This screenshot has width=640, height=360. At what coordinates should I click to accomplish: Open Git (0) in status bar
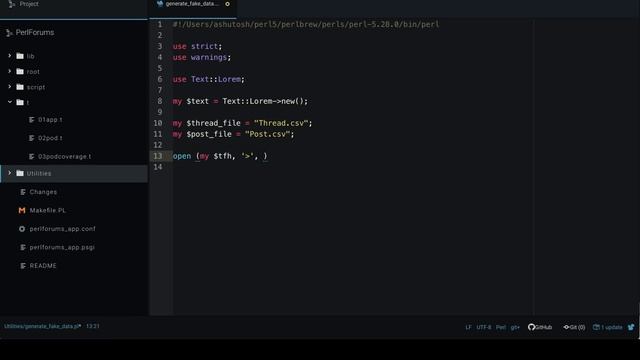coord(574,327)
